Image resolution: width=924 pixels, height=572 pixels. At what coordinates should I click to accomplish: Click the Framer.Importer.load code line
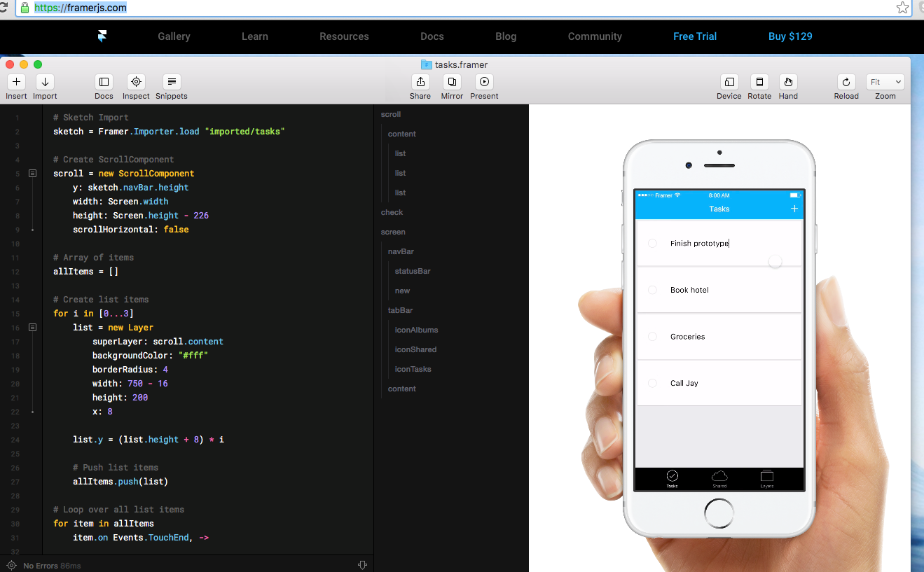[169, 132]
